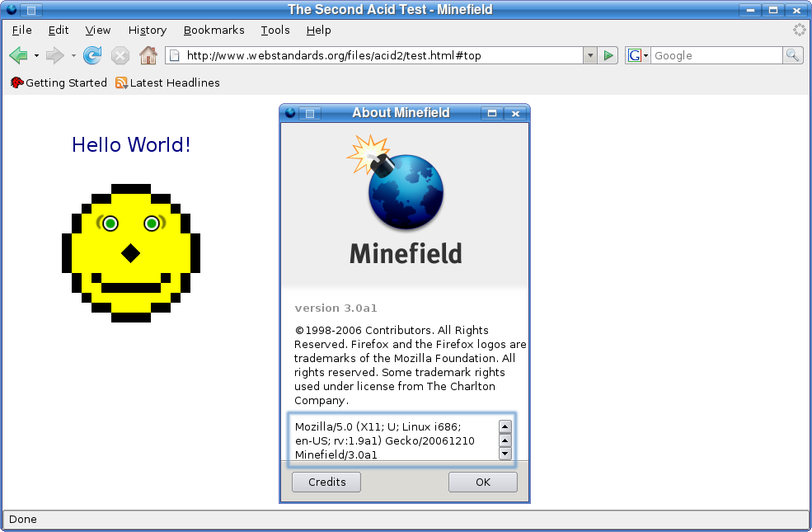
Task: Maximize the About Minefield dialog
Action: pos(492,113)
